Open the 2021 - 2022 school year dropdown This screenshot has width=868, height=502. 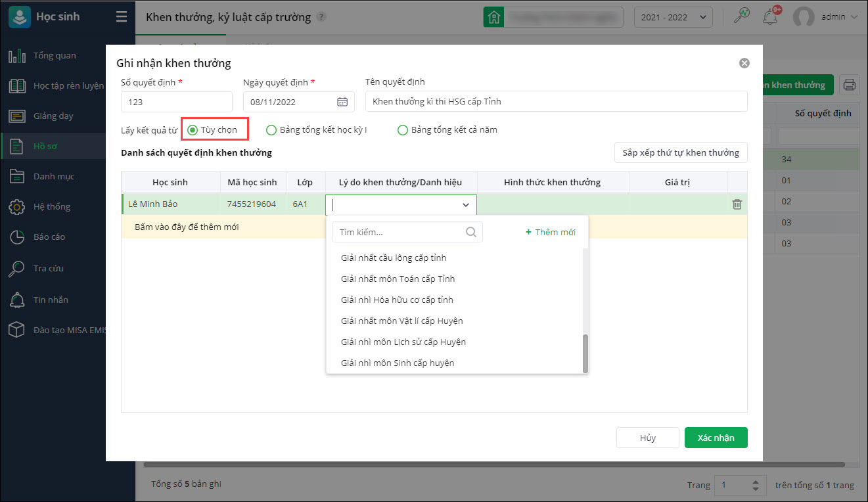pos(673,17)
